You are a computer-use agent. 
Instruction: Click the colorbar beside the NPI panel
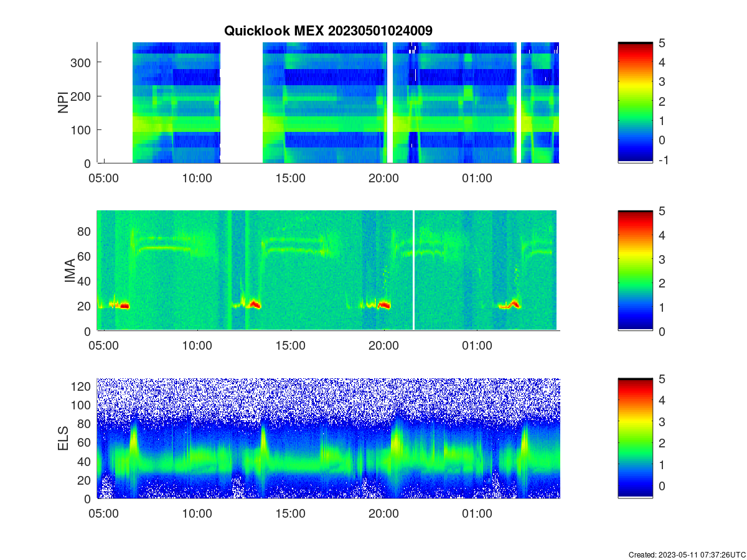coord(636,103)
